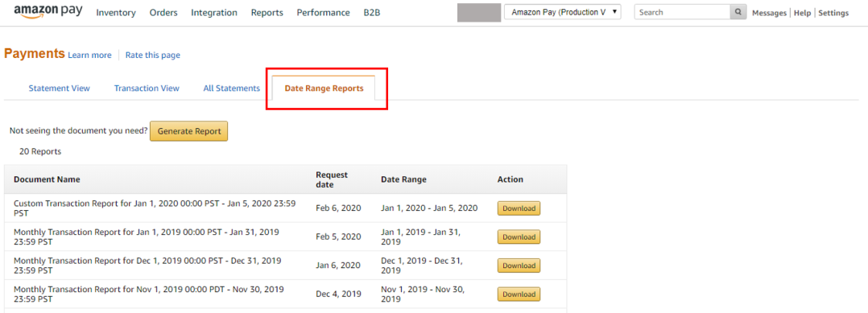Viewport: 868px width, 313px height.
Task: Select the Nov 1, 2019 Monthly Transaction Report name
Action: tap(149, 294)
